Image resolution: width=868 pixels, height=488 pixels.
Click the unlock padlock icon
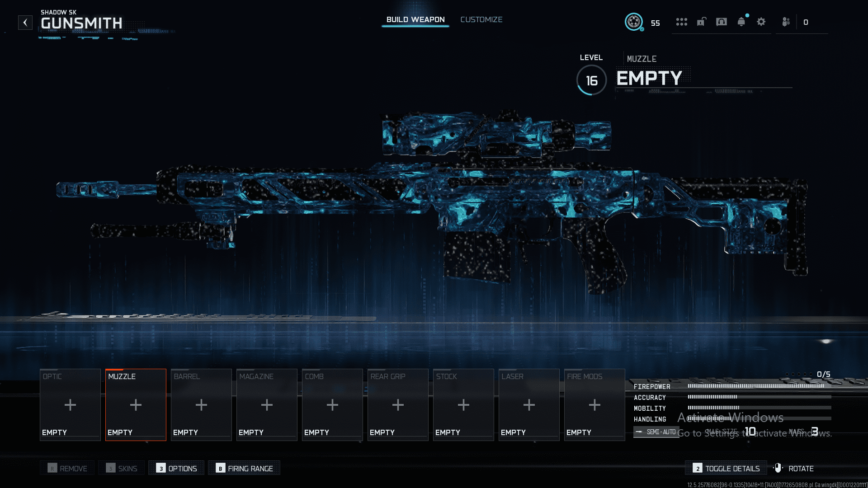click(701, 22)
